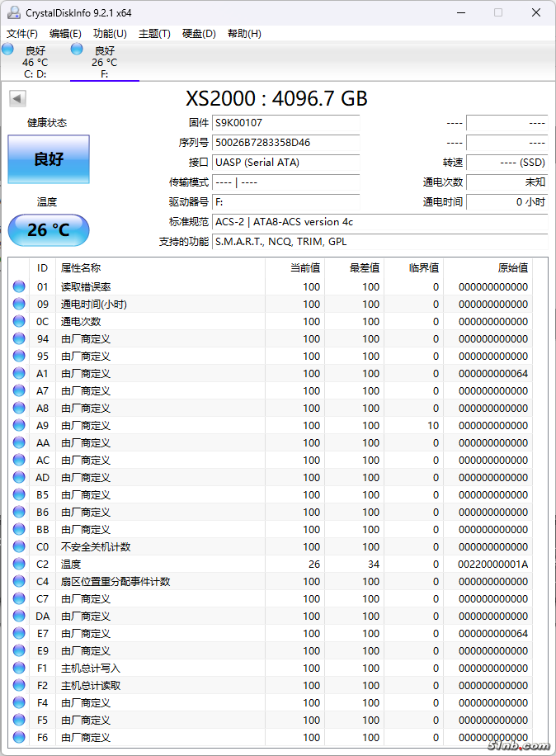Select the C: D: disk status orb
556x756 pixels.
pyautogui.click(x=8, y=50)
